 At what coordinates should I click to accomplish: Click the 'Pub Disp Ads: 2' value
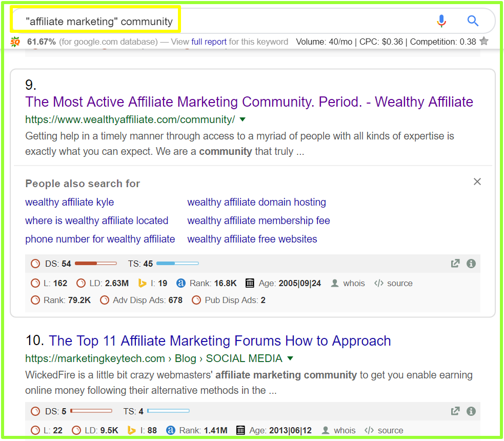pyautogui.click(x=235, y=300)
